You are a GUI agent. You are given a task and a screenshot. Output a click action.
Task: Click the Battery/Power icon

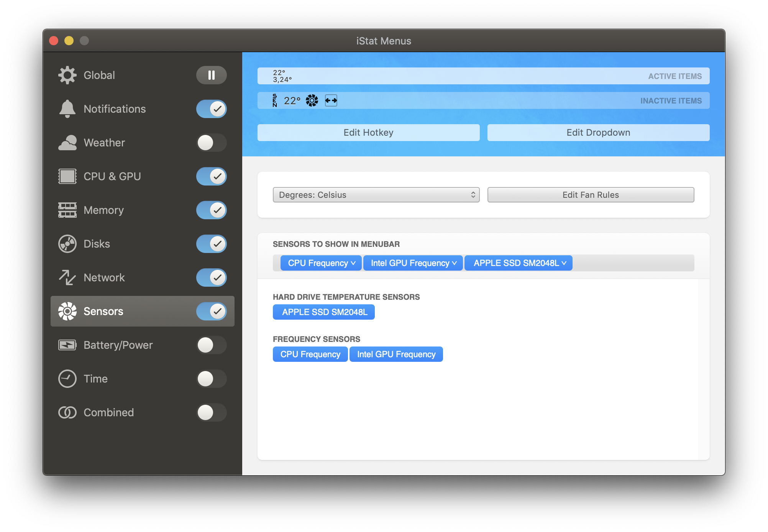(67, 345)
